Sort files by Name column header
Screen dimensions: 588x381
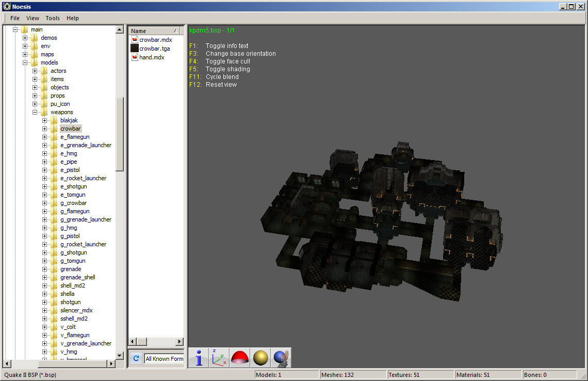point(154,31)
